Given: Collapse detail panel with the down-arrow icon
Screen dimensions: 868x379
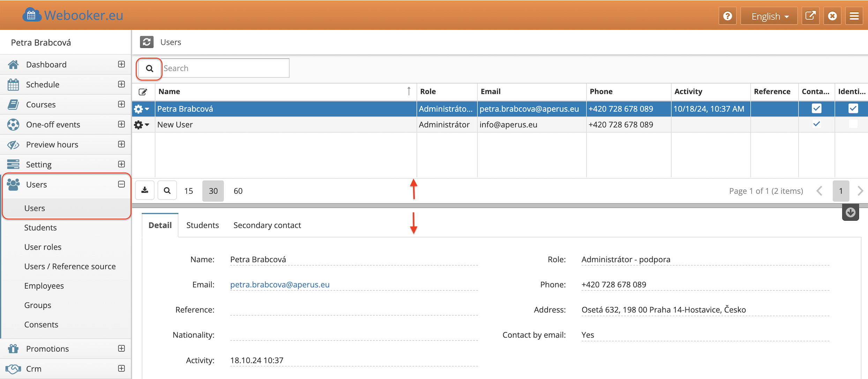Looking at the screenshot, I should 850,213.
